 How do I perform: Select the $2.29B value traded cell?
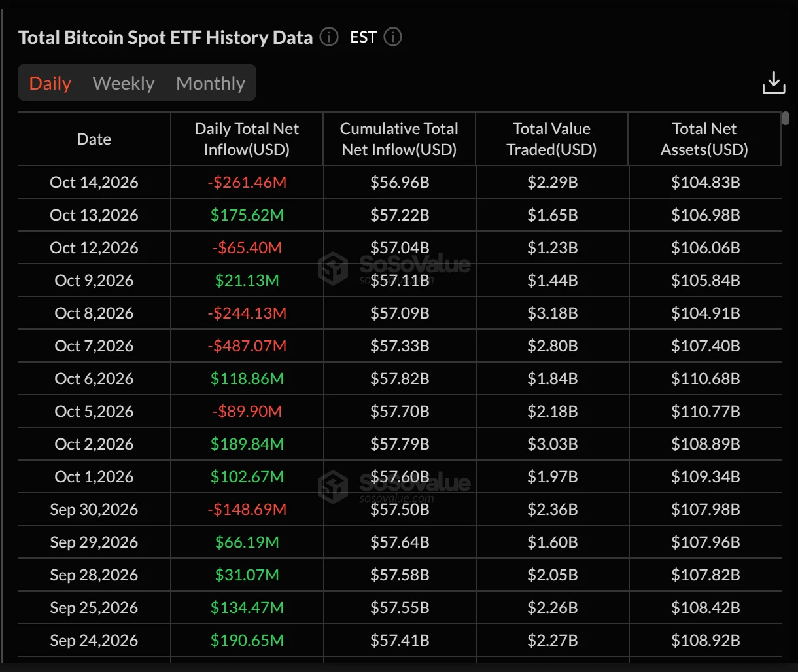[x=552, y=182]
